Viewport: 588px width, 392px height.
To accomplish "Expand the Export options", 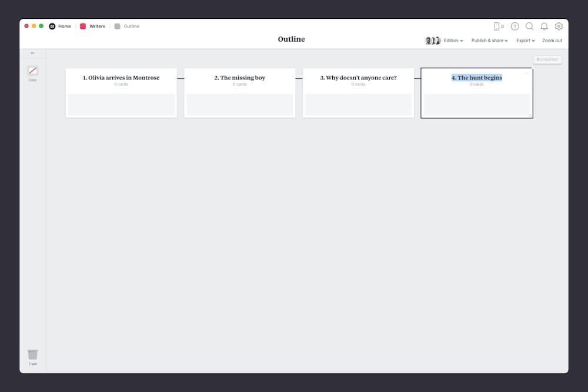I will click(525, 40).
